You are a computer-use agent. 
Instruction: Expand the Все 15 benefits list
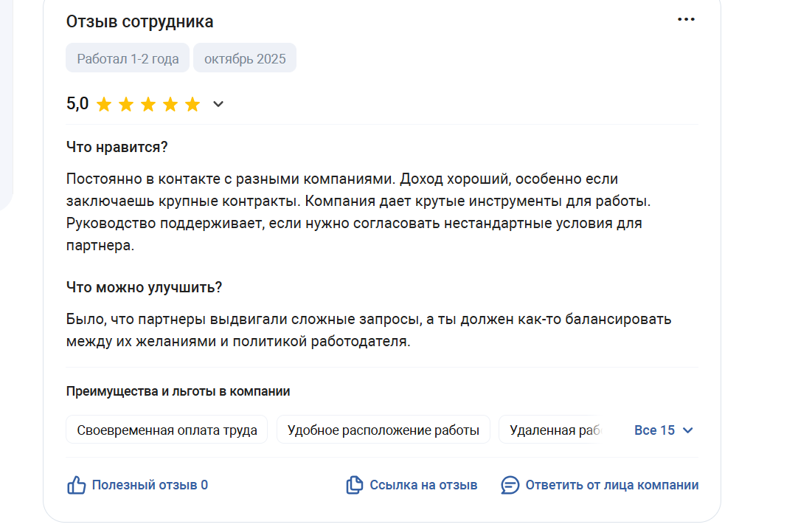click(x=664, y=430)
